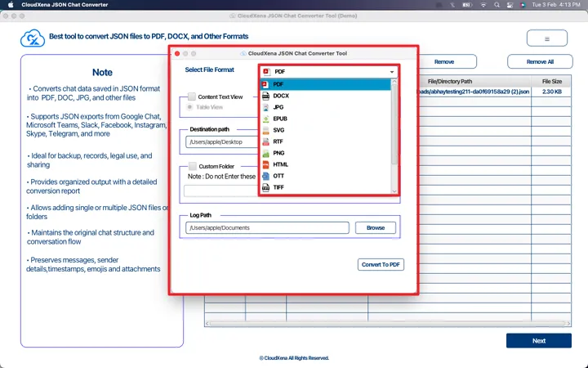Choose the RTF format icon
Image resolution: width=588 pixels, height=368 pixels.
(265, 141)
